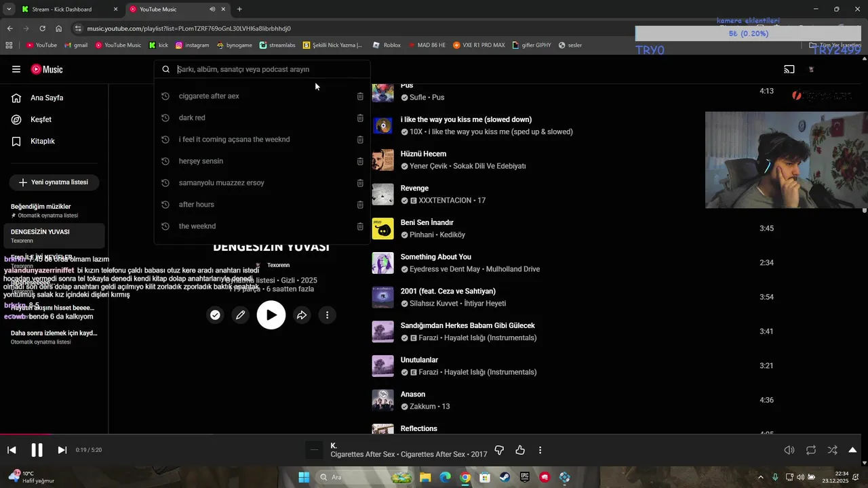This screenshot has width=868, height=488.
Task: Show hidden system tray icons
Action: (x=760, y=477)
